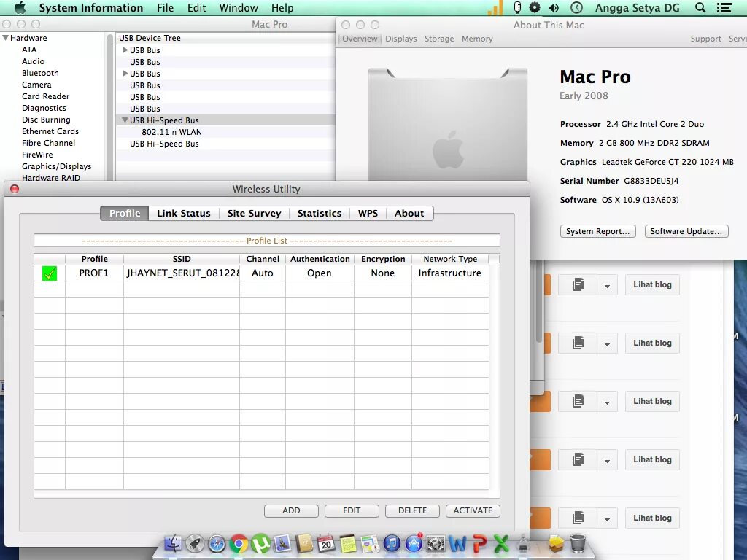Click the EDIT profile button
This screenshot has height=560, width=747.
(352, 510)
